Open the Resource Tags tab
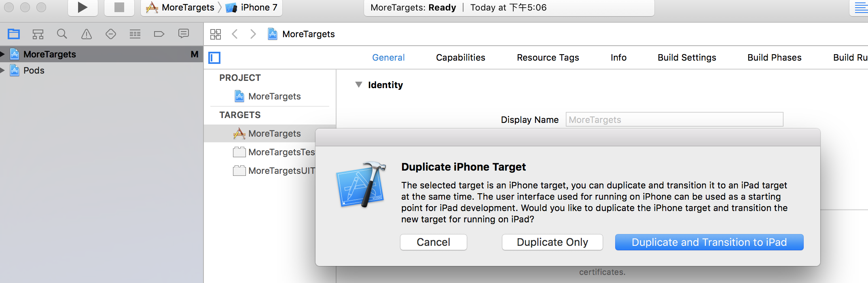This screenshot has width=868, height=283. click(x=548, y=57)
